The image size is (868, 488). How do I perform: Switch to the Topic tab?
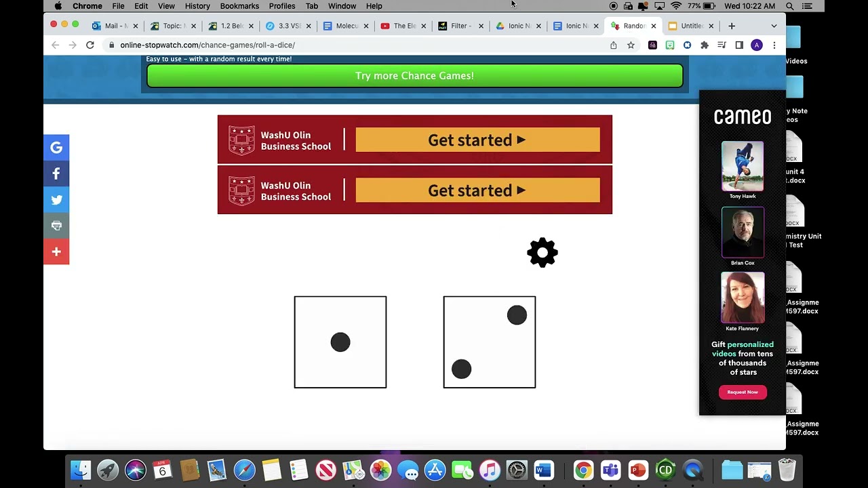click(x=173, y=26)
